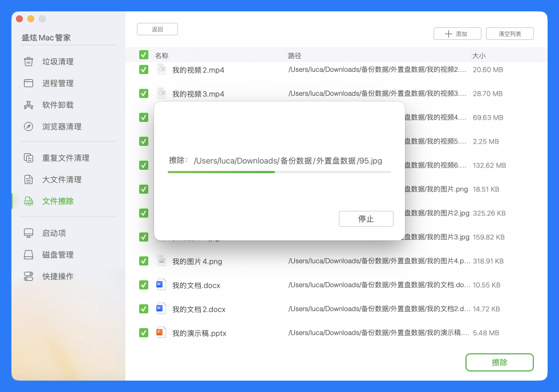Click the 启动项 sidebar icon
Image resolution: width=559 pixels, height=392 pixels.
[28, 232]
